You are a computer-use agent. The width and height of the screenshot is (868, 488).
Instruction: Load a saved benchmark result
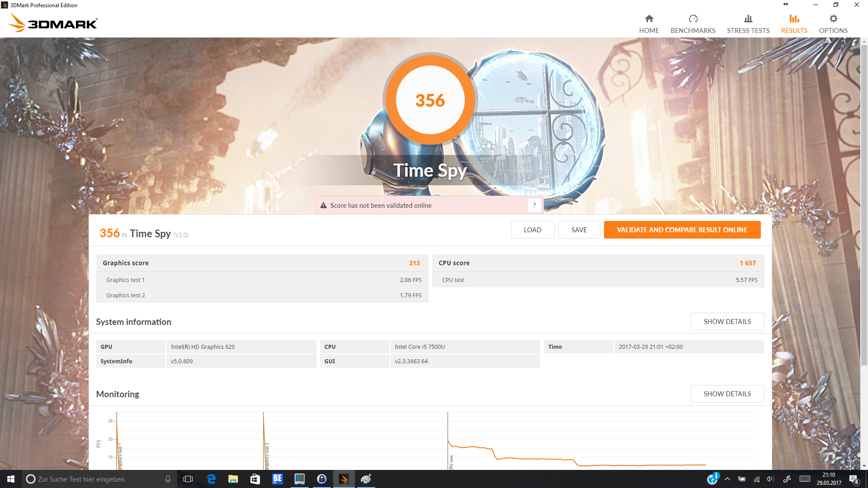[532, 230]
